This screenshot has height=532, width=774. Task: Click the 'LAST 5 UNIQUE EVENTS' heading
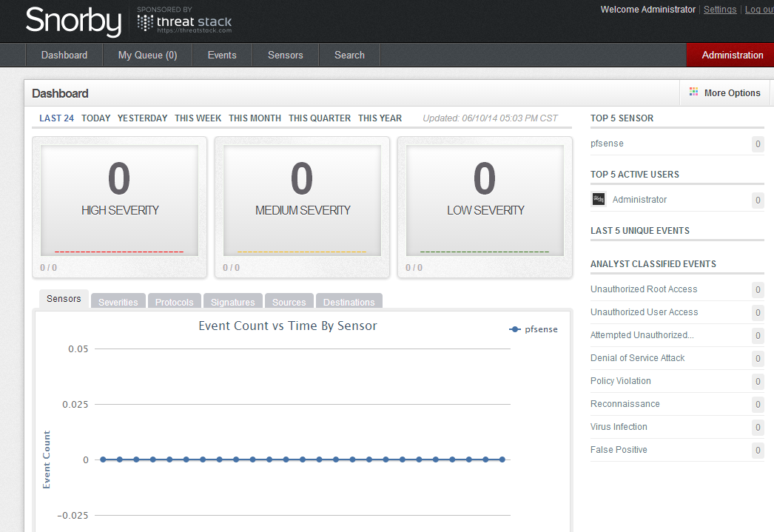[640, 231]
